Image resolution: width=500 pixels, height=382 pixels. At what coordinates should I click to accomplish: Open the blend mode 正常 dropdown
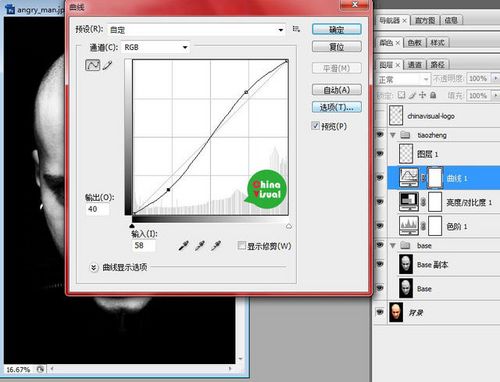403,79
